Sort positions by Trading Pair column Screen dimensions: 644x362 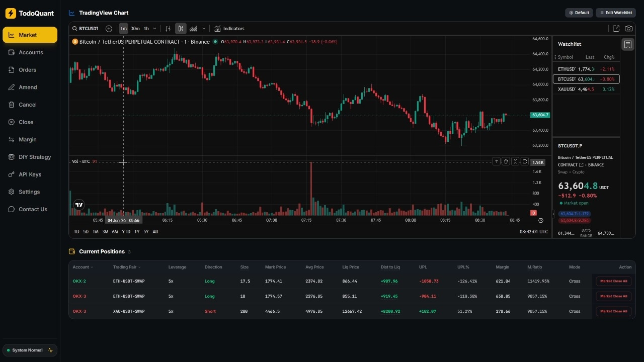coord(127,267)
